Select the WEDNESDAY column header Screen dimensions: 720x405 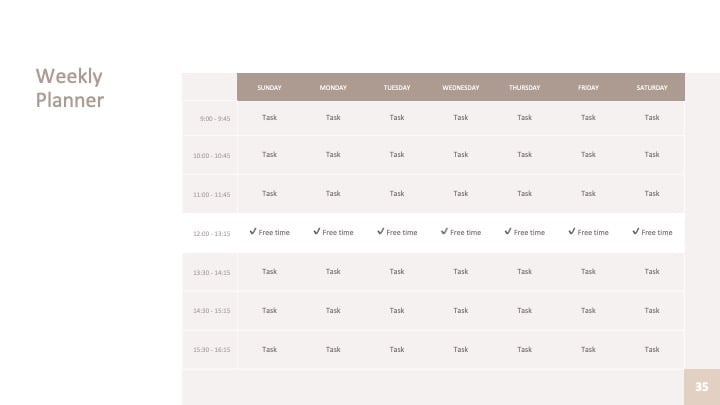461,87
